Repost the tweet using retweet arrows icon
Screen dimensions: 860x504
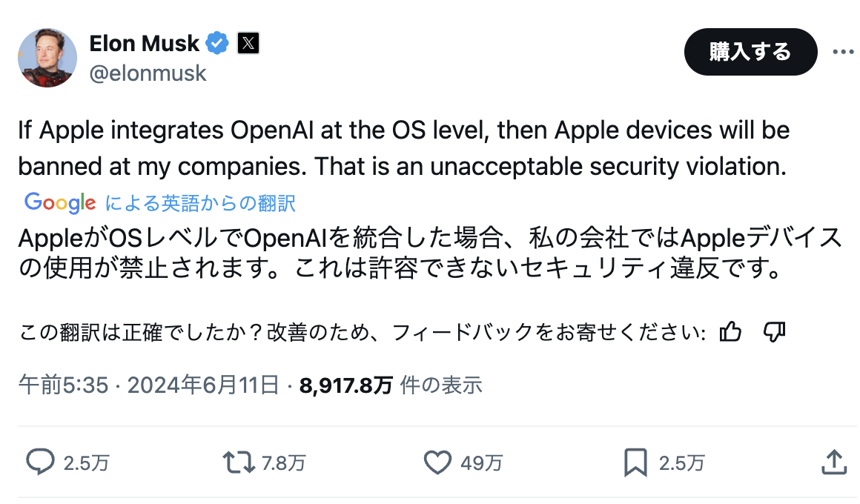point(239,462)
